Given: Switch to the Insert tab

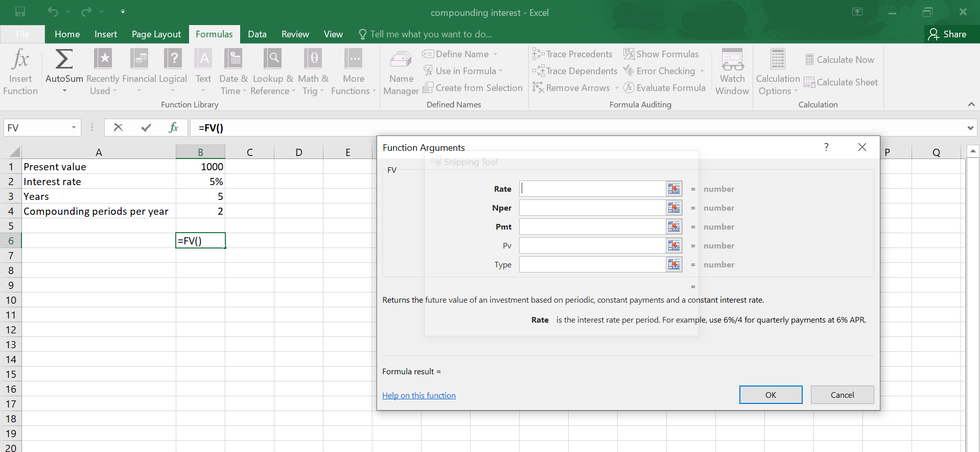Looking at the screenshot, I should pyautogui.click(x=106, y=34).
